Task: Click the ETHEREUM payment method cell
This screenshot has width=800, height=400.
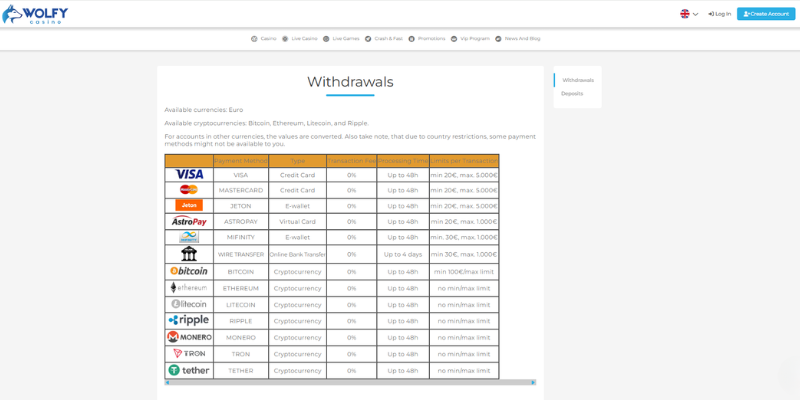Action: [241, 288]
